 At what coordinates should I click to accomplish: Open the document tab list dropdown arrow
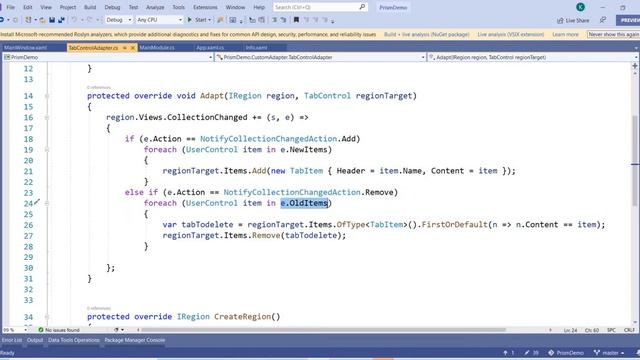(636, 48)
